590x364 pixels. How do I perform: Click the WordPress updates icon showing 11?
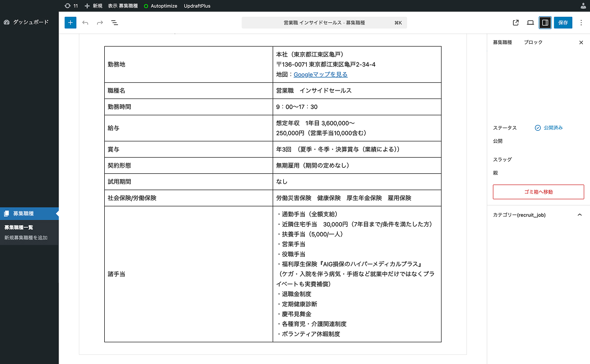[x=71, y=6]
